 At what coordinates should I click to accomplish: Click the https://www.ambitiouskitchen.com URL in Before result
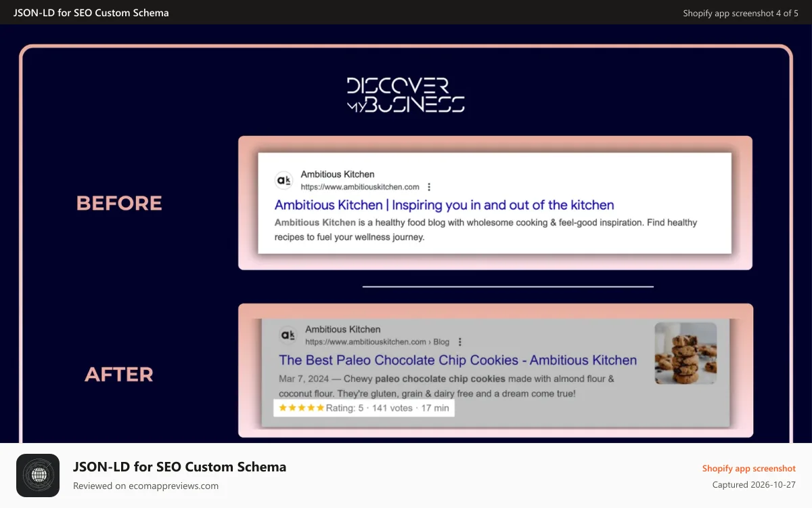click(x=360, y=187)
